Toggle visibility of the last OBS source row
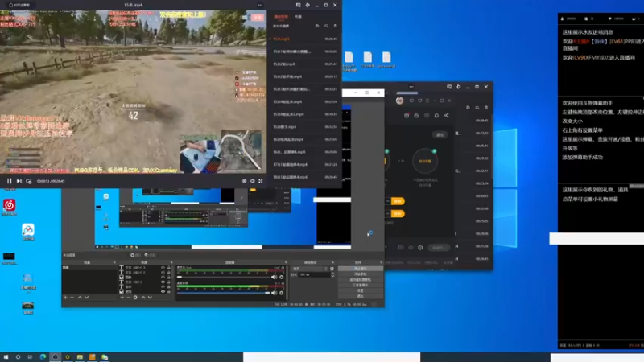This screenshot has height=362, width=644. tap(163, 291)
